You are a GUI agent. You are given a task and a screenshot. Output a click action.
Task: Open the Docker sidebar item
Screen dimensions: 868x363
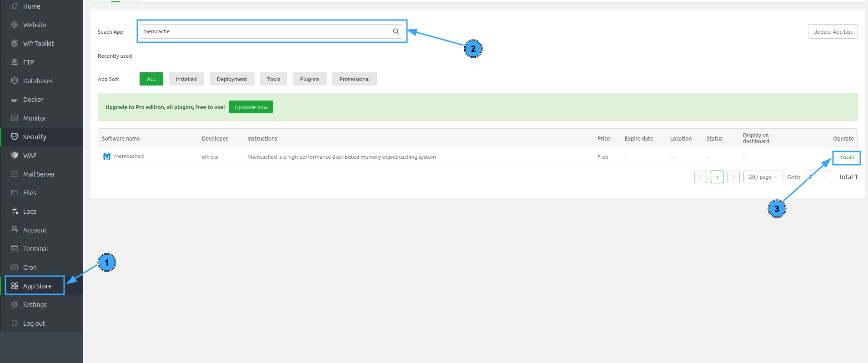42,100
